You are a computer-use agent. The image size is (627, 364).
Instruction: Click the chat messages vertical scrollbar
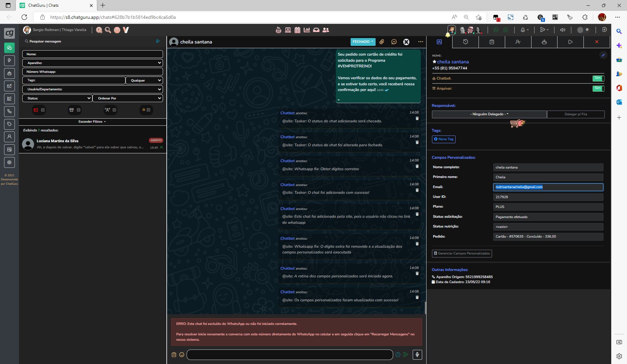(425, 307)
